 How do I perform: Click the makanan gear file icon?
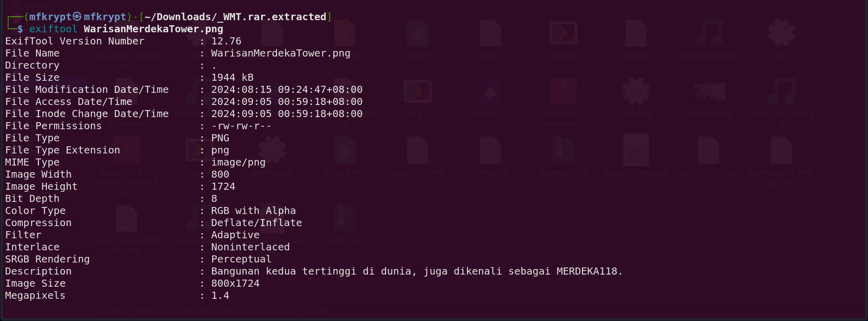636,93
